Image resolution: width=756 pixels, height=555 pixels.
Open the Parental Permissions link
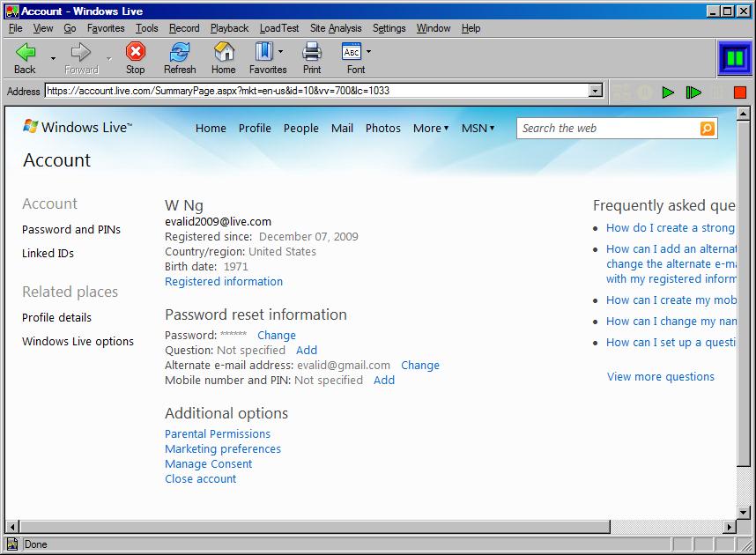click(x=218, y=434)
